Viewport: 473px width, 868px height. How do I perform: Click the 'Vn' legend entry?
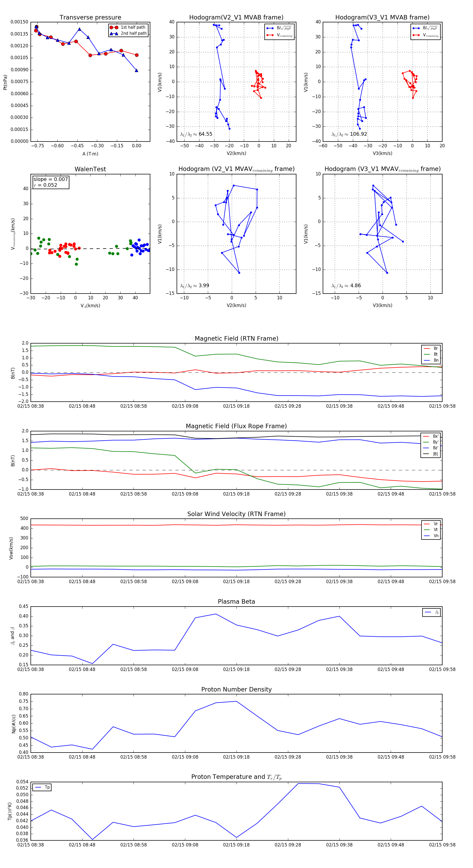coord(431,536)
